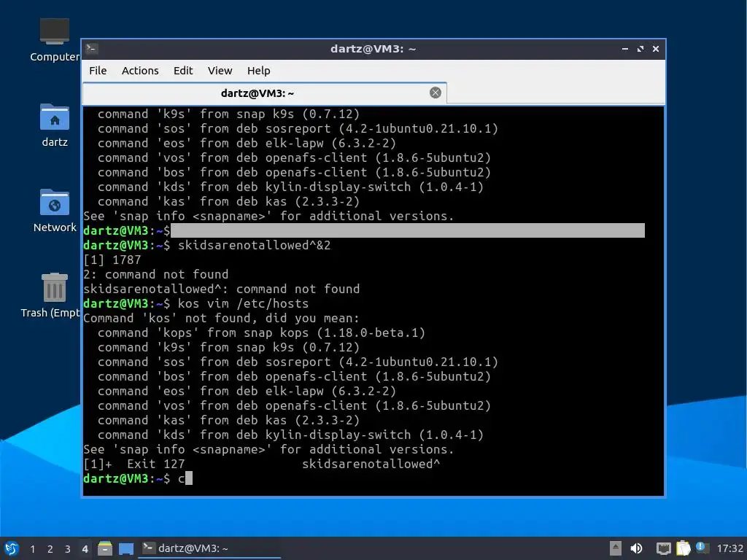Open the Edit menu
The height and width of the screenshot is (560, 747).
click(x=183, y=71)
